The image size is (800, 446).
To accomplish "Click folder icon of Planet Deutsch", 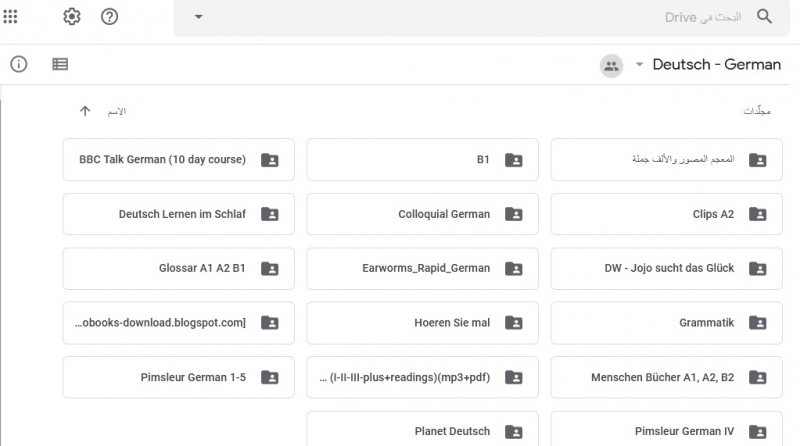I will pyautogui.click(x=513, y=432).
